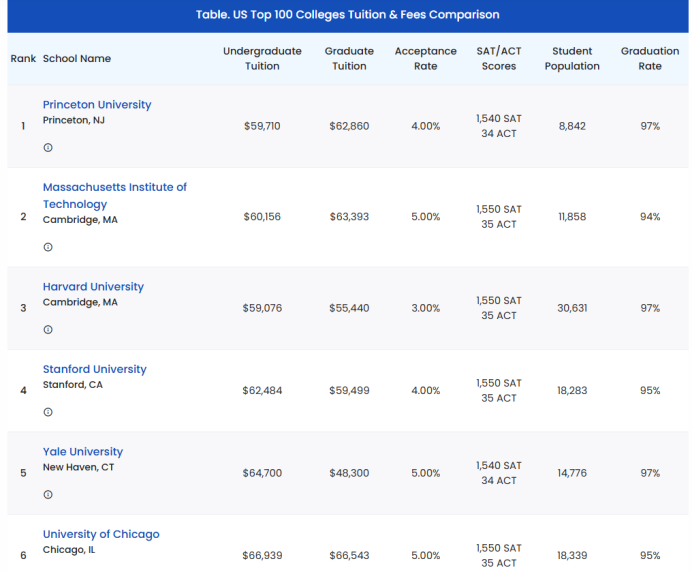Click the info icon under Yale University
This screenshot has width=693, height=572.
tap(48, 495)
